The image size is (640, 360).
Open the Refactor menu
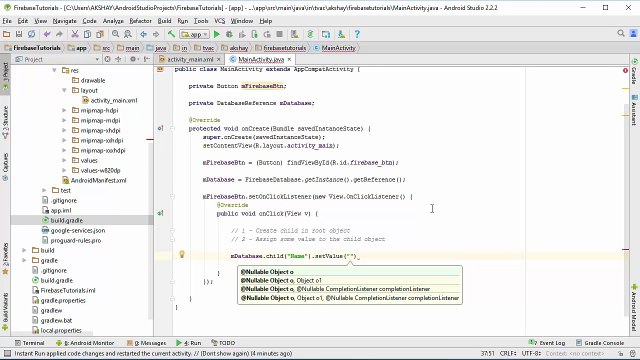pyautogui.click(x=140, y=21)
